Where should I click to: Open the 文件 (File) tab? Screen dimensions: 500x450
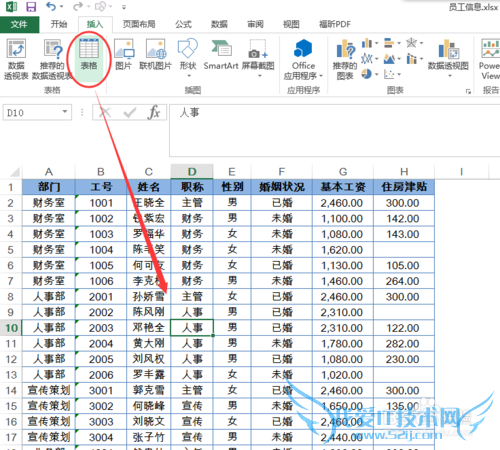19,24
